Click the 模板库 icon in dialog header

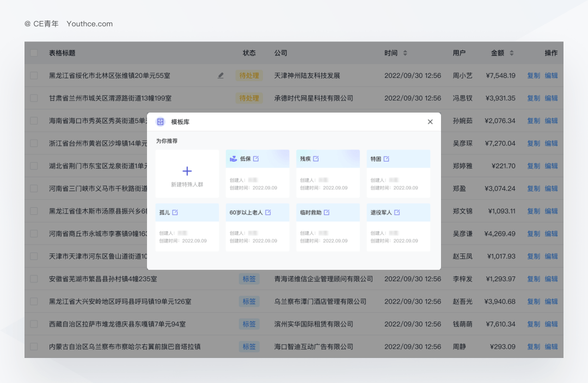pos(160,121)
